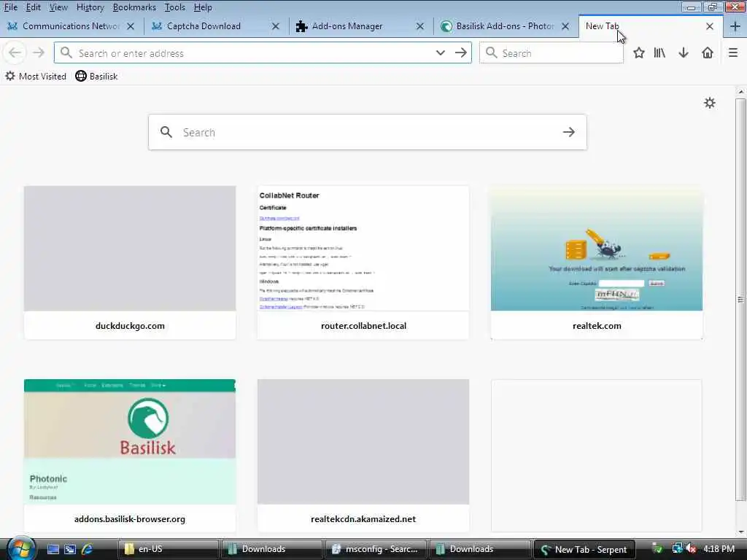Viewport: 747px width, 560px height.
Task: Click the New Tab - Serpent taskbar button
Action: 584,549
